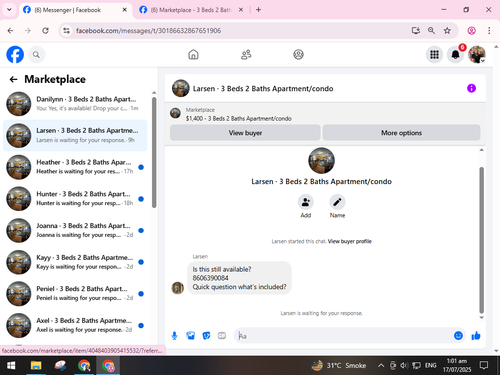
Task: Open the Kayy conversation
Action: coord(75,262)
